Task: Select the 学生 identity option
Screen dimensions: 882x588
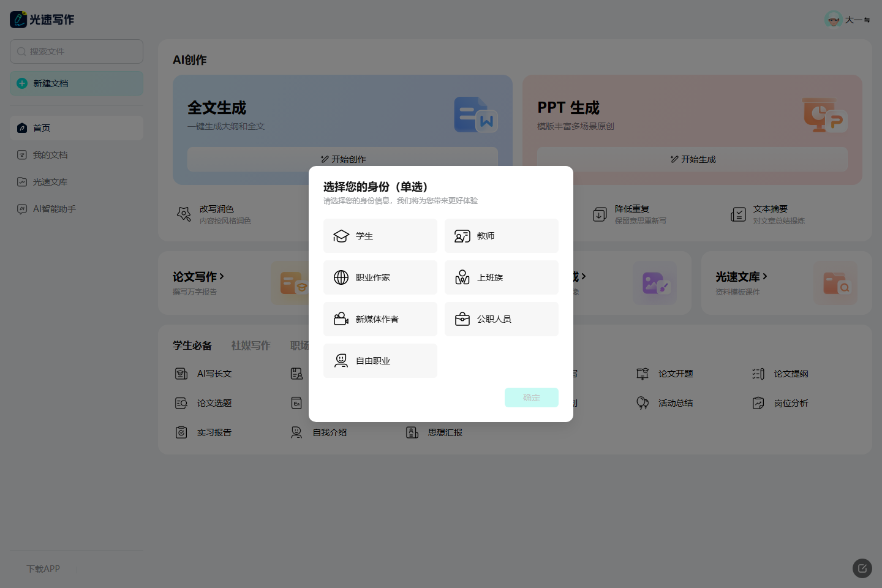Action: click(x=380, y=236)
